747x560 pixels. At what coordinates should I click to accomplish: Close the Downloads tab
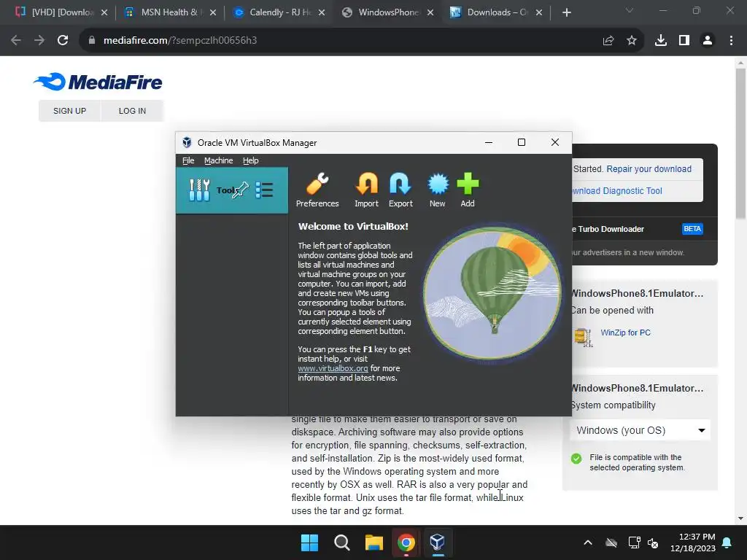point(539,12)
